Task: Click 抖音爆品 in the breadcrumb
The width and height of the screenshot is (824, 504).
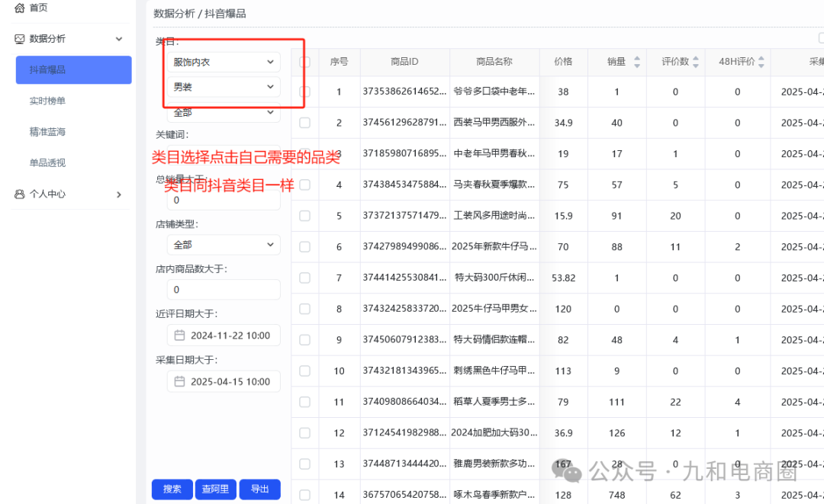Action: pyautogui.click(x=225, y=14)
